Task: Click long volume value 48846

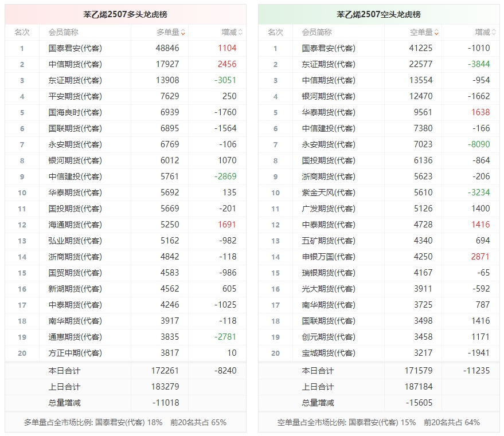Action: point(167,48)
